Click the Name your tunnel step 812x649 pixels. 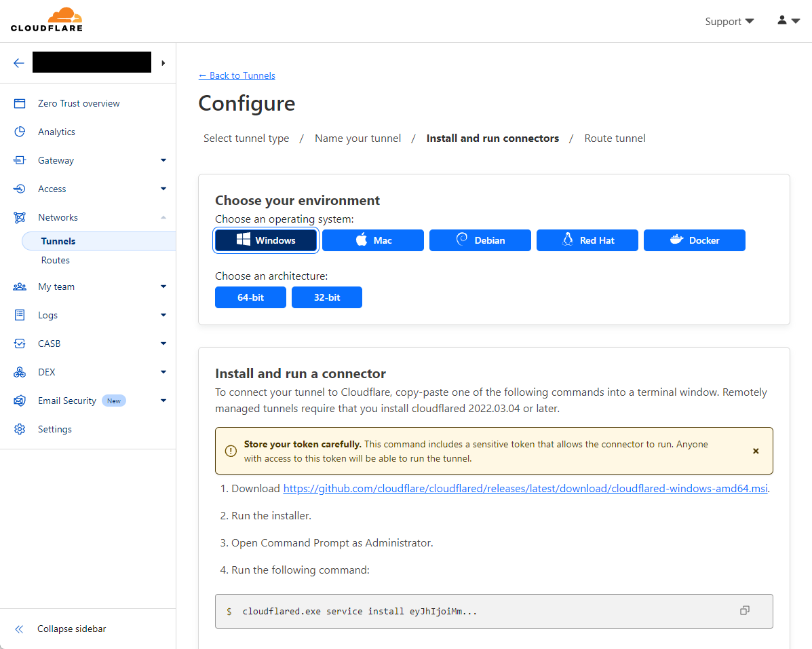click(358, 138)
